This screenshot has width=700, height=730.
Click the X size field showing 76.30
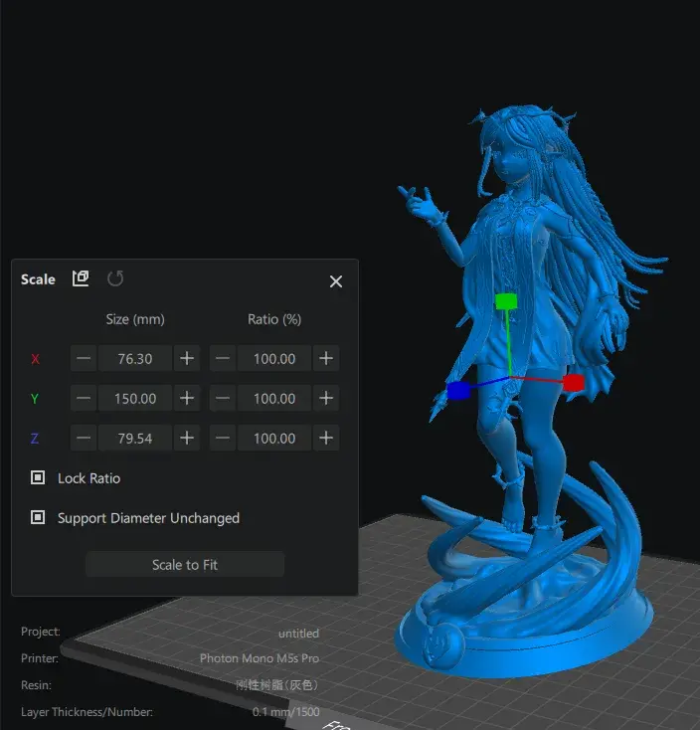135,358
